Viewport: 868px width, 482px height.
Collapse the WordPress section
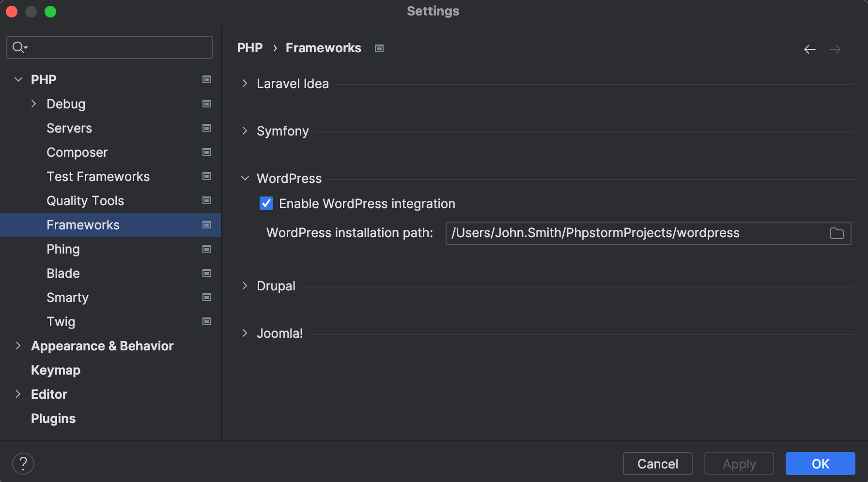pyautogui.click(x=245, y=178)
